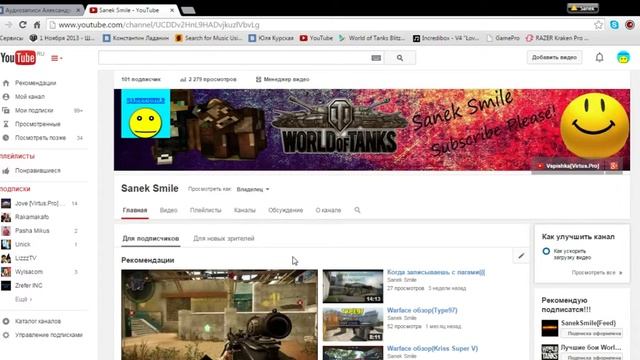Expand more subscriptions with Ещё
640x360 pixels.
pos(23,299)
